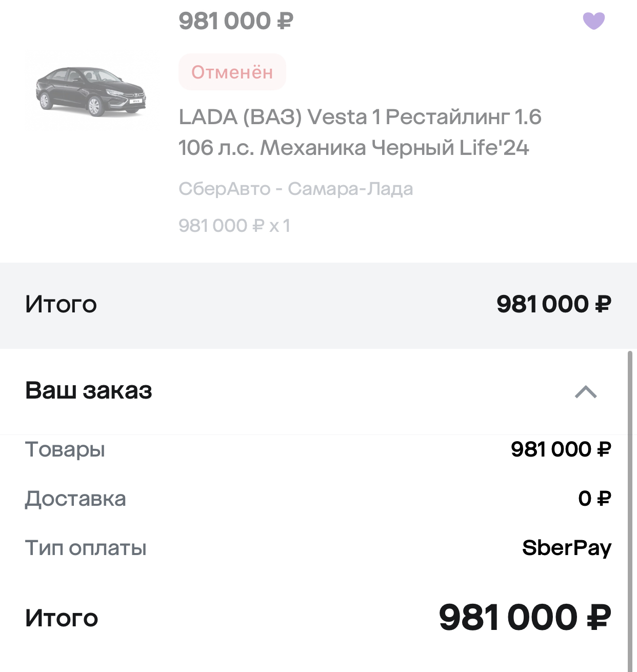Click the delivery cost '0 ₽'
The height and width of the screenshot is (672, 637).
(594, 499)
